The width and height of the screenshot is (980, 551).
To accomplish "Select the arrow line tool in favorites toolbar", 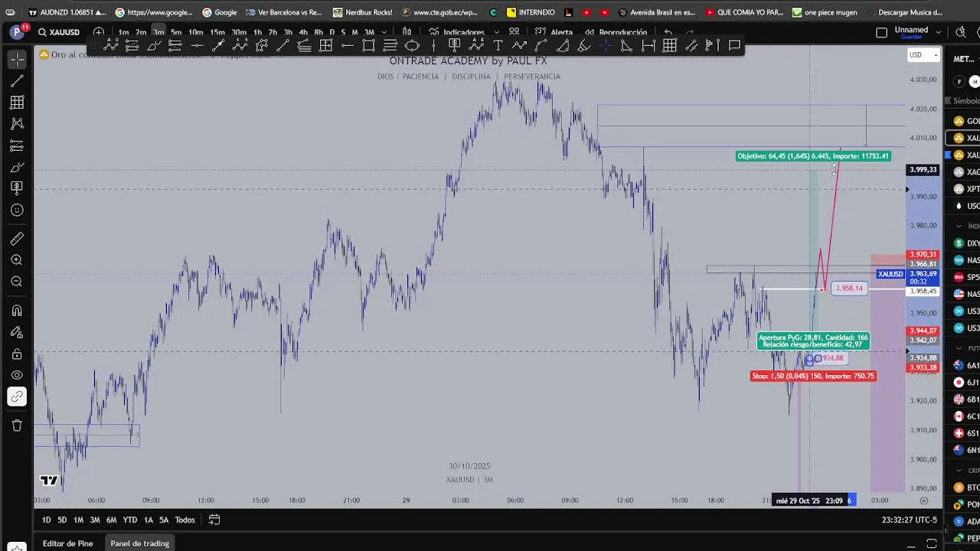I will (x=218, y=46).
